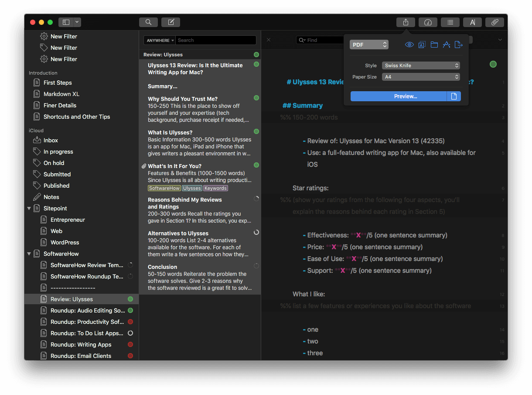Toggle the sidebar view layout button

[66, 22]
